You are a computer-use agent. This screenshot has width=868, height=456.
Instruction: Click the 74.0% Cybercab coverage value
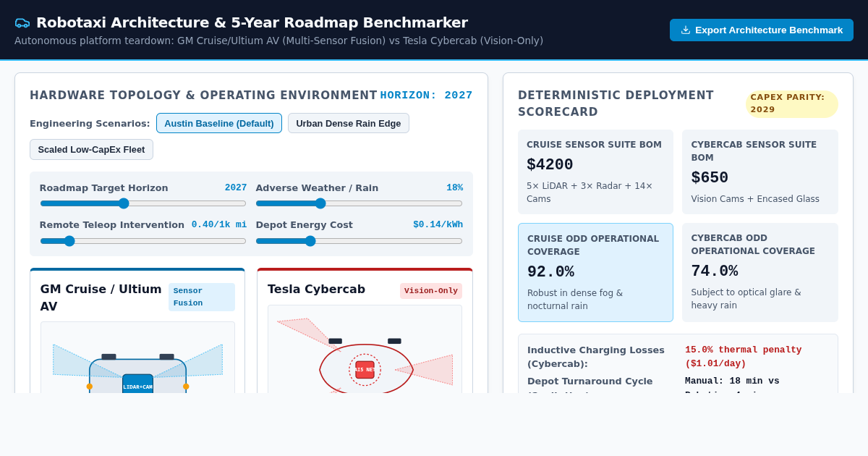[x=715, y=271]
